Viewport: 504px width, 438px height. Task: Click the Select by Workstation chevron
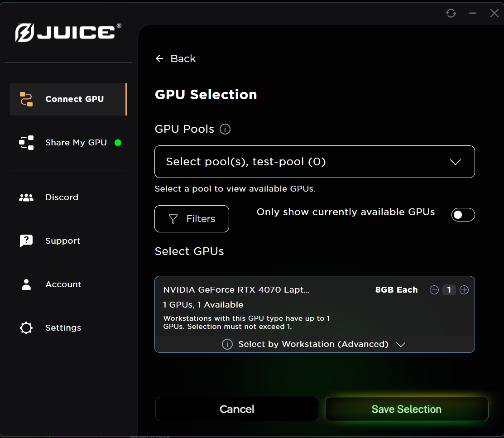coord(401,344)
